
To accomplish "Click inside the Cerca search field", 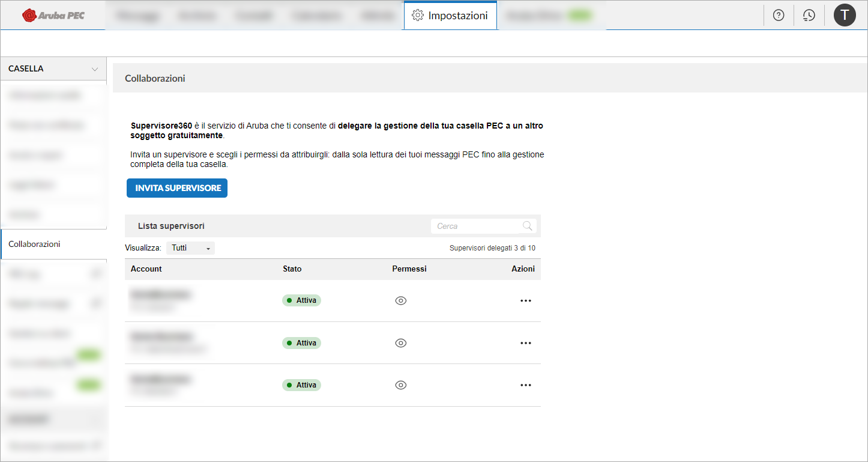I will point(474,225).
